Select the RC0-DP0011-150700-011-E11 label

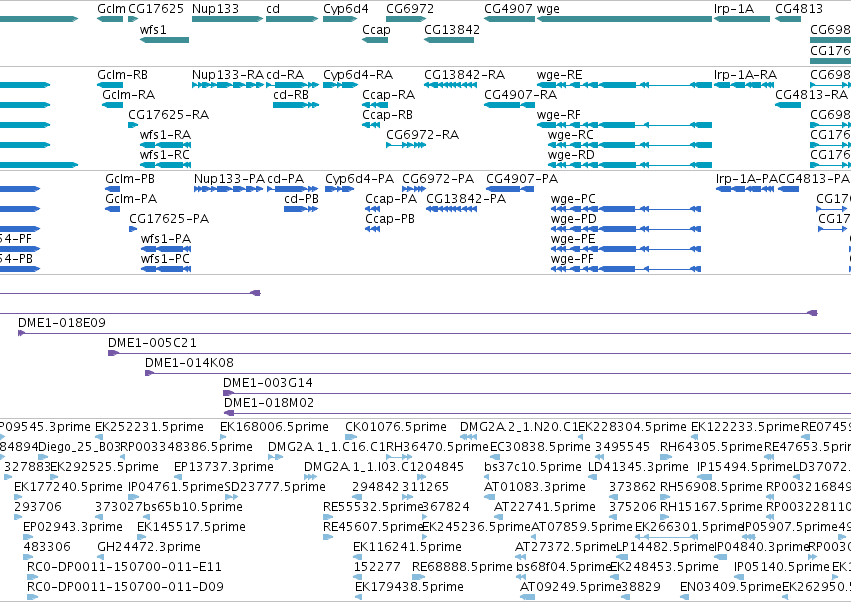124,567
